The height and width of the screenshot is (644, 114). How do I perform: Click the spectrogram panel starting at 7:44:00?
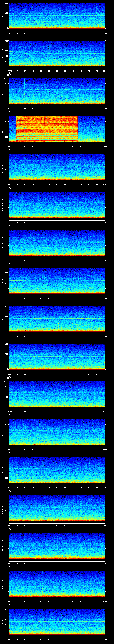pos(57,584)
